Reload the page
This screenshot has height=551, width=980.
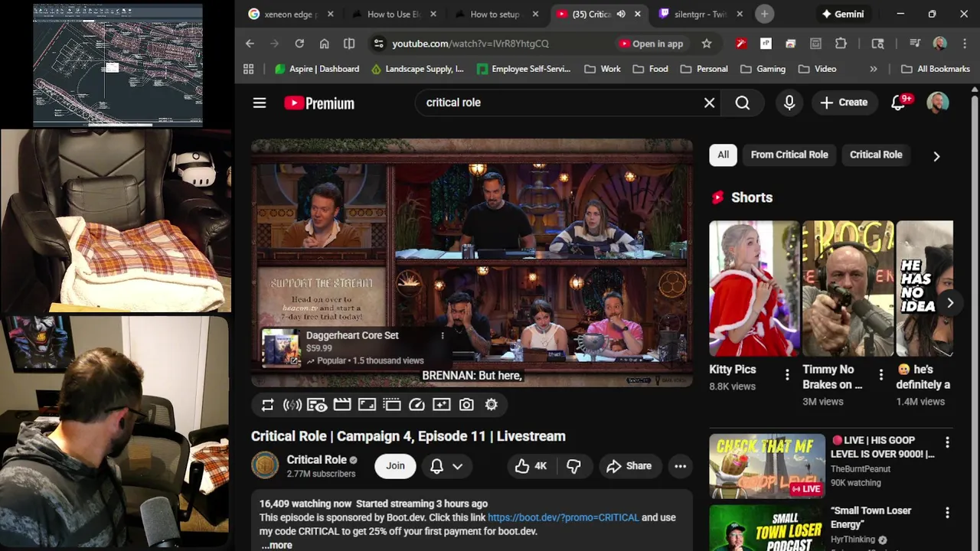[x=299, y=44]
